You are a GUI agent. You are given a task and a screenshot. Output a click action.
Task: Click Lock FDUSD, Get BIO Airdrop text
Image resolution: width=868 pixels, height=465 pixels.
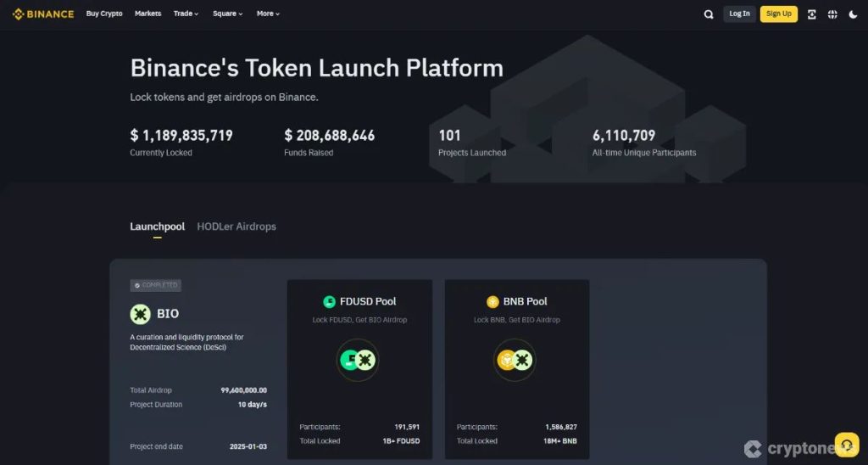(x=359, y=320)
